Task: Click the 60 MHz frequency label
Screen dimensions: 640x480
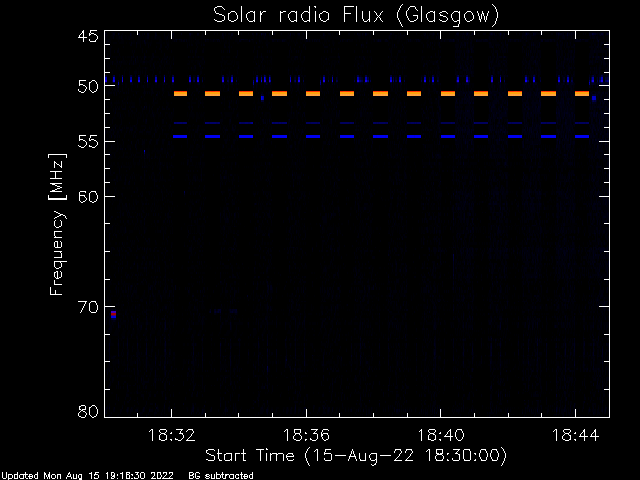Action: (88, 196)
